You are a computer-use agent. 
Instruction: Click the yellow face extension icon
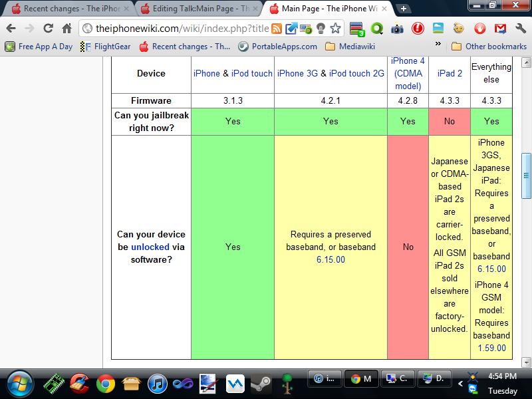[x=459, y=28]
